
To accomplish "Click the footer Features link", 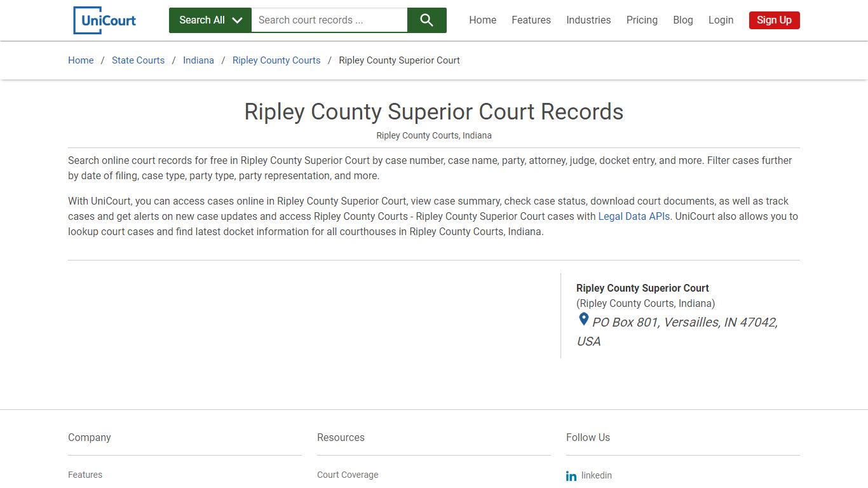I will pos(85,475).
